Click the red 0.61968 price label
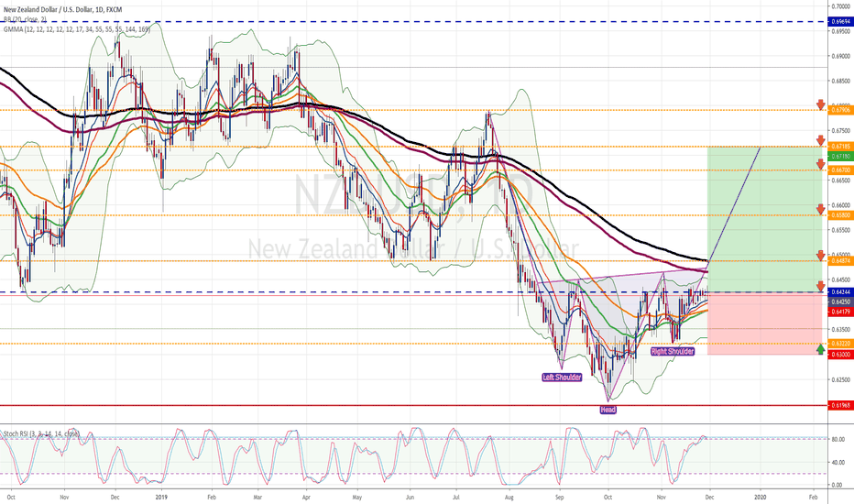 point(840,404)
